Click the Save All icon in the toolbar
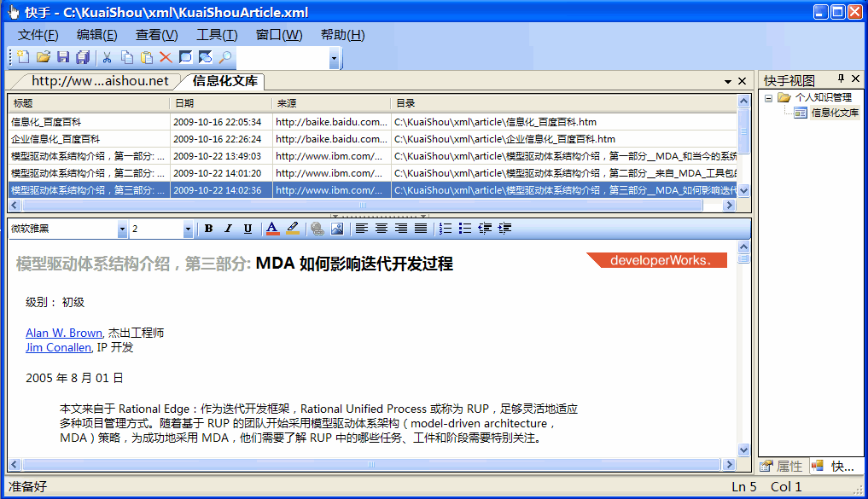Image resolution: width=868 pixels, height=499 pixels. pos(83,57)
